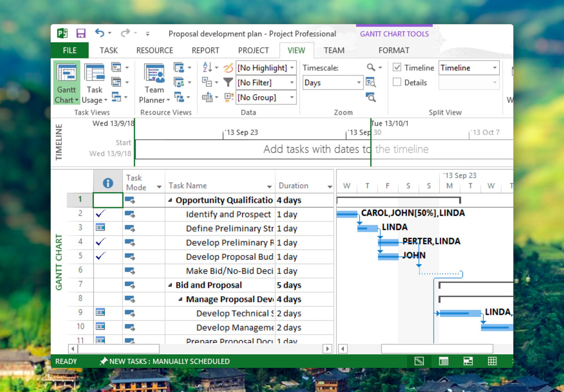Collapse the Bid and Proposal summary task

click(x=170, y=285)
